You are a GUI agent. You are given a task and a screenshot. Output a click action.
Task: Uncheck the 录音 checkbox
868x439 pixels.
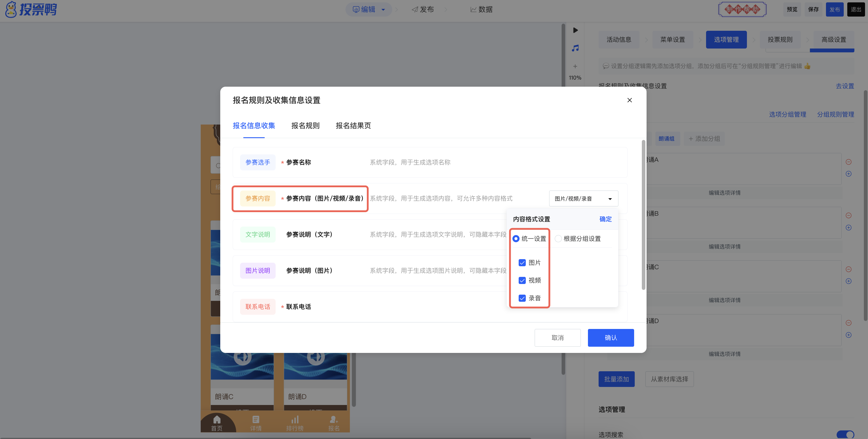point(522,298)
